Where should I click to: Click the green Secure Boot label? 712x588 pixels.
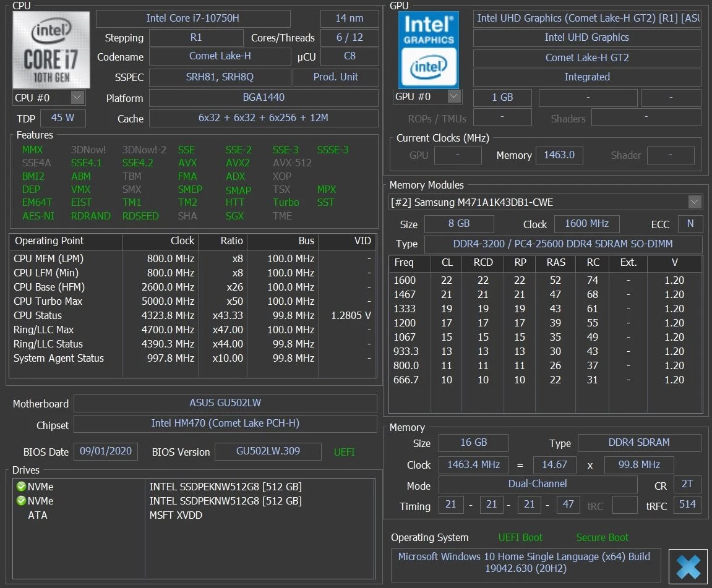(x=602, y=538)
